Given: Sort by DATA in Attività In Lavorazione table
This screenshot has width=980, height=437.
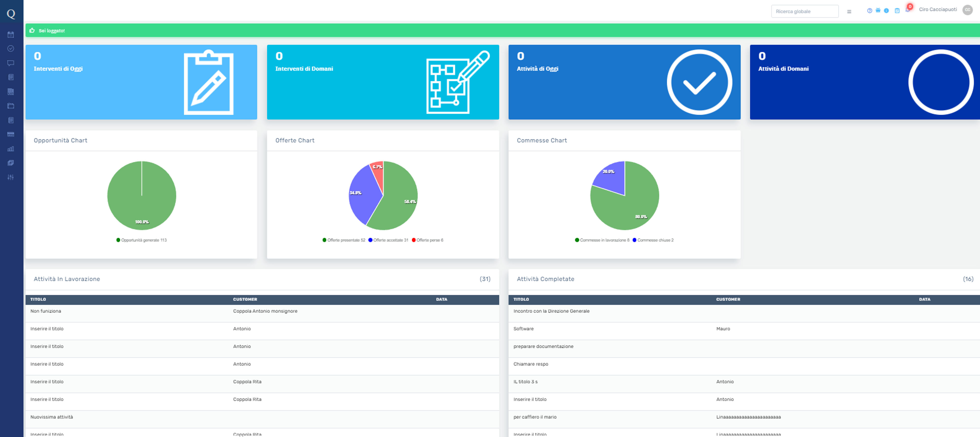Looking at the screenshot, I should point(442,299).
